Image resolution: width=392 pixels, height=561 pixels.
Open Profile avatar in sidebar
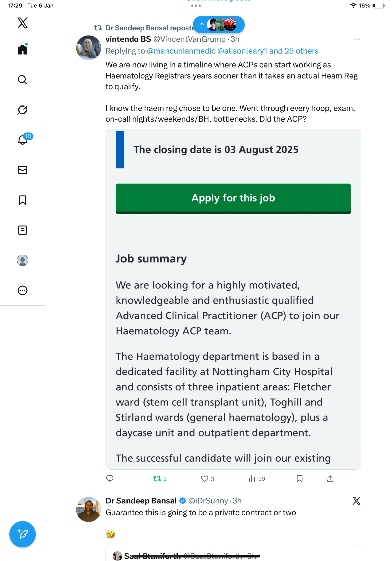click(x=23, y=260)
